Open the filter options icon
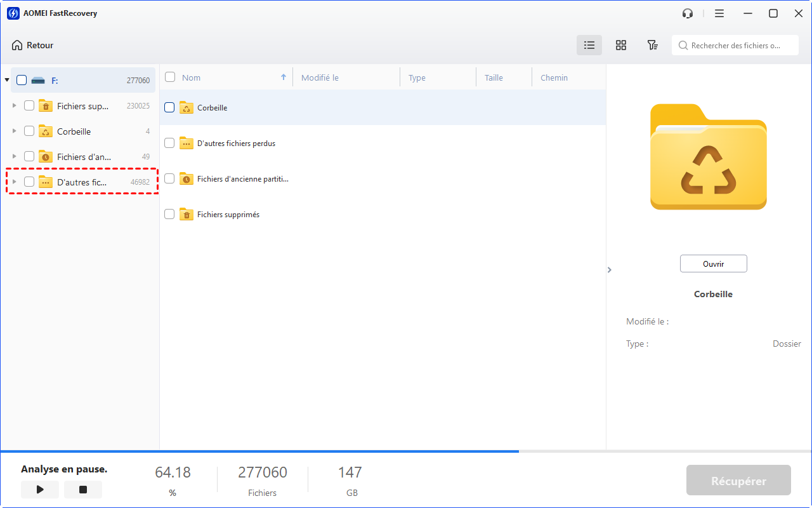Screen dimensions: 812x508 tap(652, 45)
